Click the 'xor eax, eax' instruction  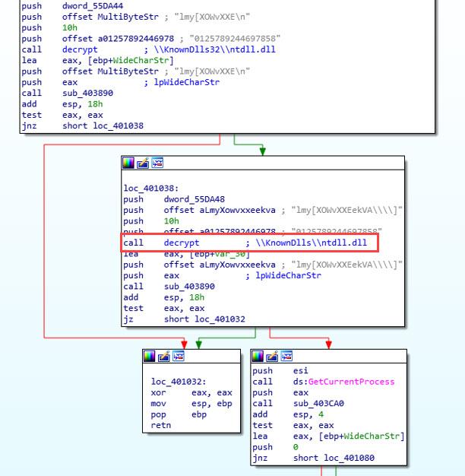tap(191, 392)
